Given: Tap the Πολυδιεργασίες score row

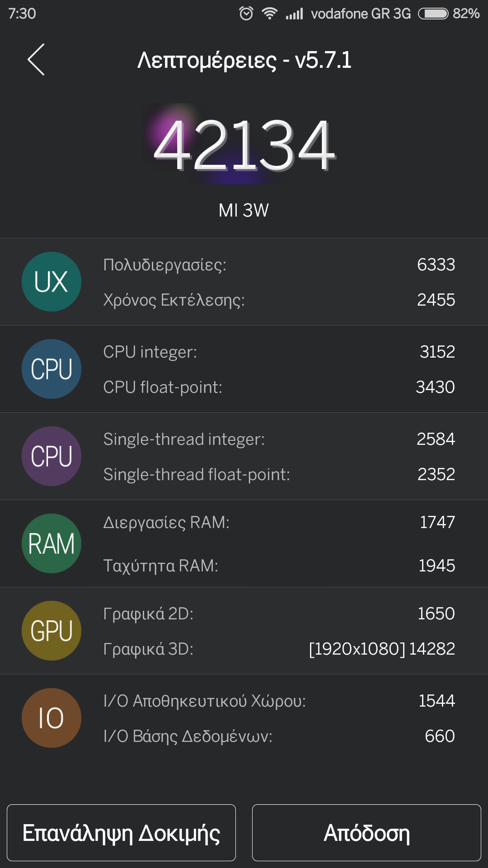Looking at the screenshot, I should tap(278, 264).
